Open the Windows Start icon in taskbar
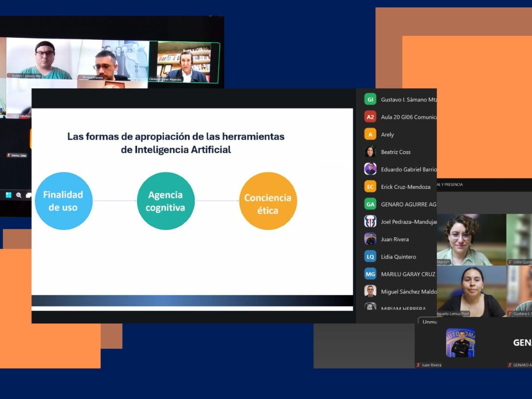Screen dimensions: 532x399 tap(8, 195)
